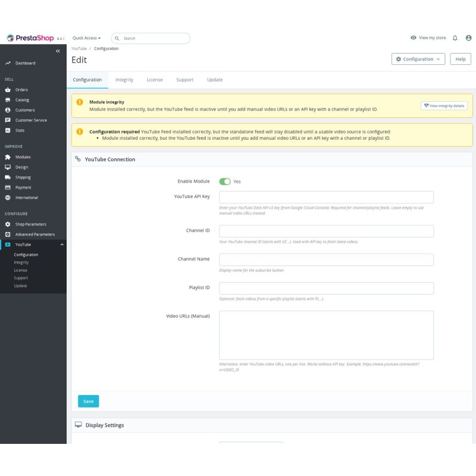Collapse the sidebar with the double-chevron icon

pyautogui.click(x=58, y=51)
